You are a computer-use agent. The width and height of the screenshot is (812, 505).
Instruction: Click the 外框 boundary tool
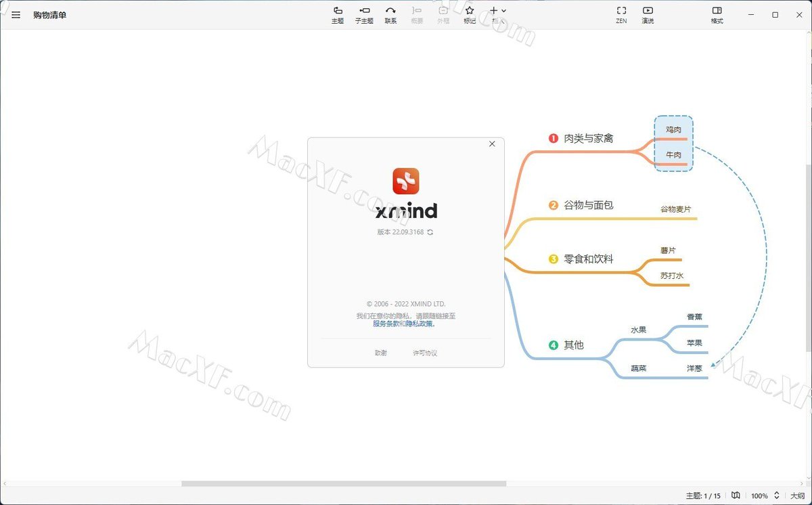[x=443, y=14]
